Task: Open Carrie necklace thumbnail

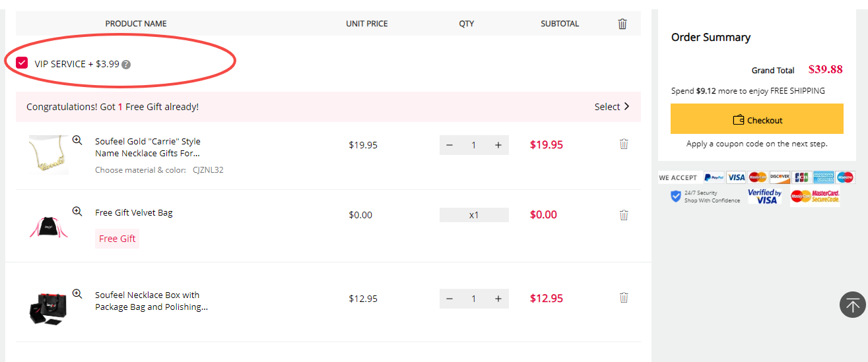Action: (x=48, y=155)
